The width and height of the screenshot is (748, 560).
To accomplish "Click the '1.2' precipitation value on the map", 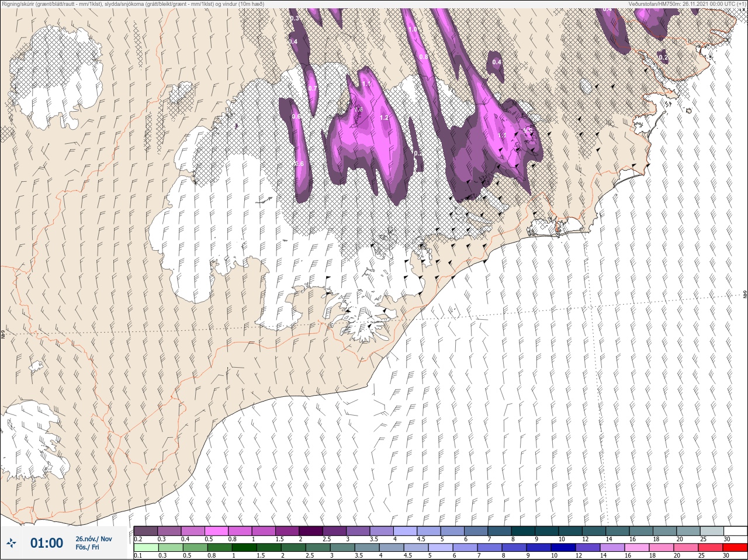I will point(384,117).
